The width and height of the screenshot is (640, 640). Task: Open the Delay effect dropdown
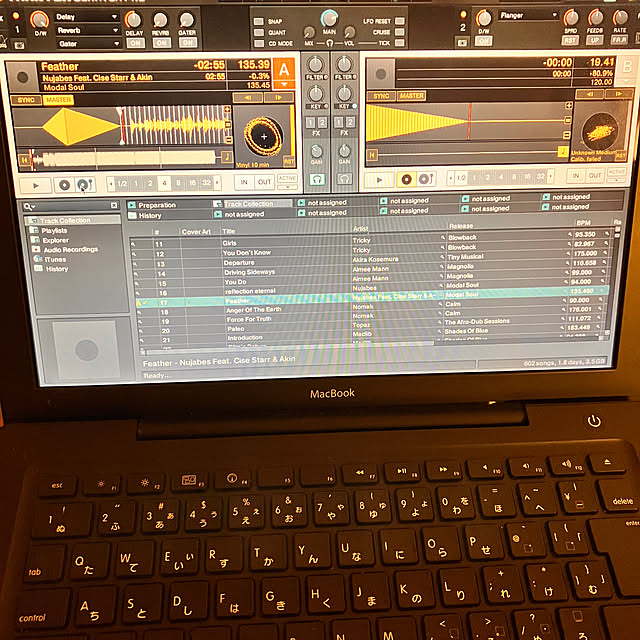[x=87, y=17]
